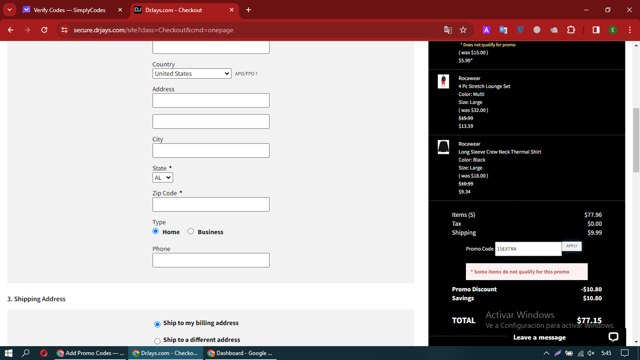640x360 pixels.
Task: Click the page vertical scrollbar thumb
Action: pyautogui.click(x=636, y=140)
